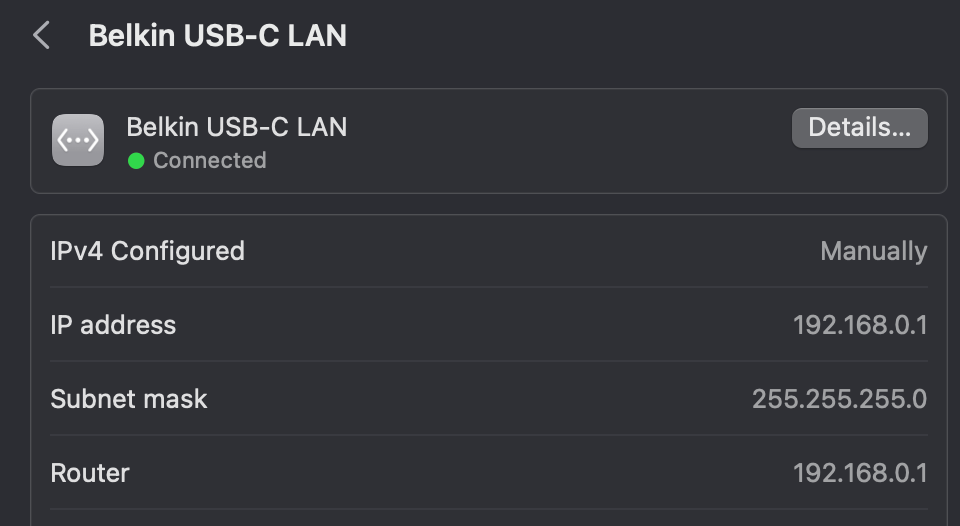Click empty space in the IPv4 Configured row
Image resolution: width=960 pixels, height=526 pixels.
530,251
